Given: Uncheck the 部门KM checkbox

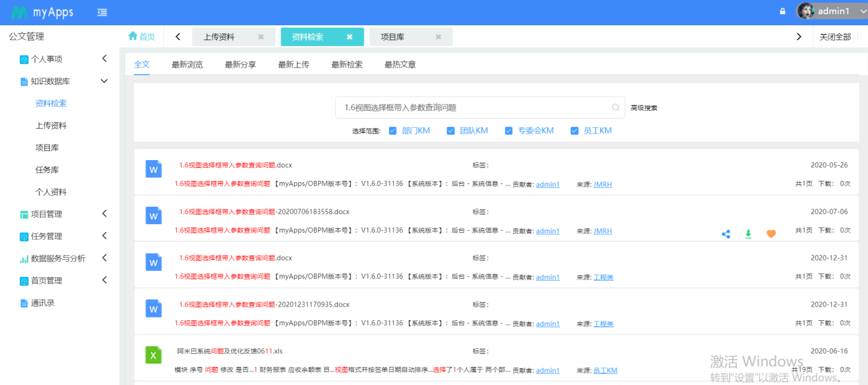Looking at the screenshot, I should tap(392, 130).
